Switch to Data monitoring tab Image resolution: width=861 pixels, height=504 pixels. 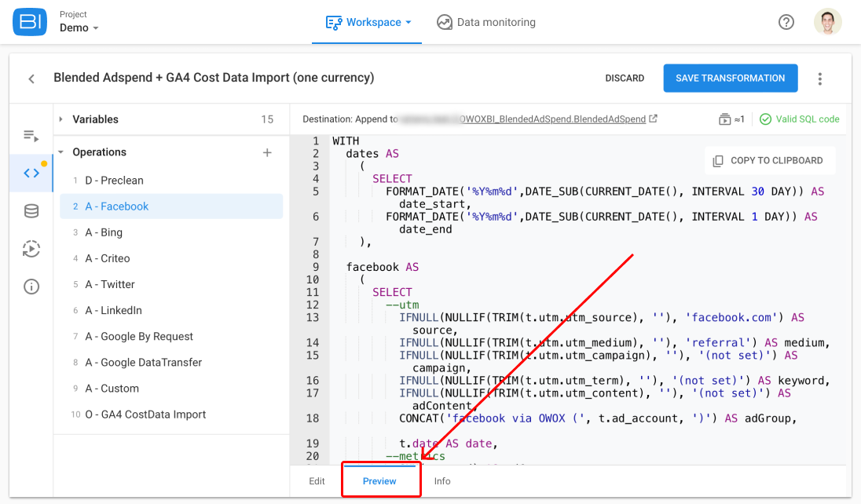(486, 23)
